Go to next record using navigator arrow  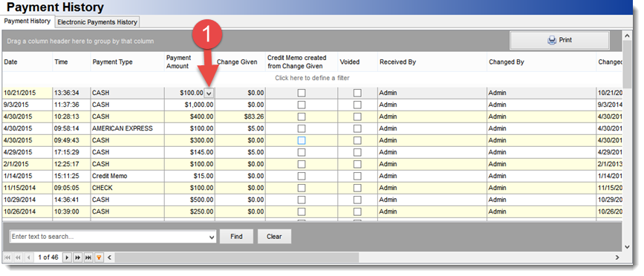(x=68, y=257)
